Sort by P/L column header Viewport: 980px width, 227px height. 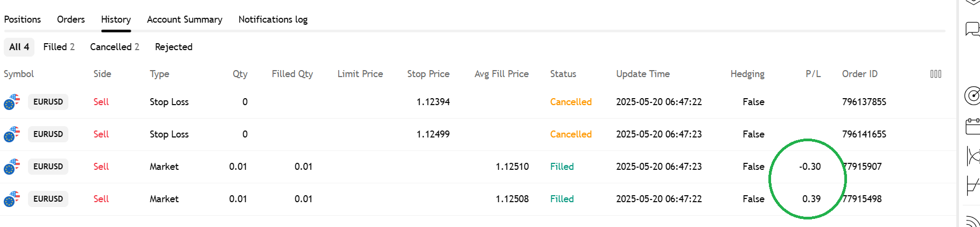[813, 74]
